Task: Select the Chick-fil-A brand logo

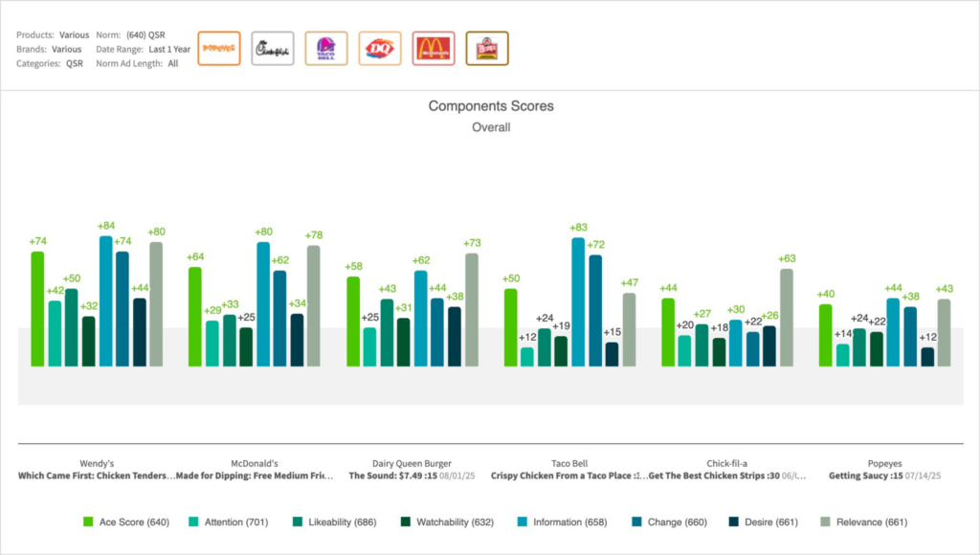Action: 273,48
